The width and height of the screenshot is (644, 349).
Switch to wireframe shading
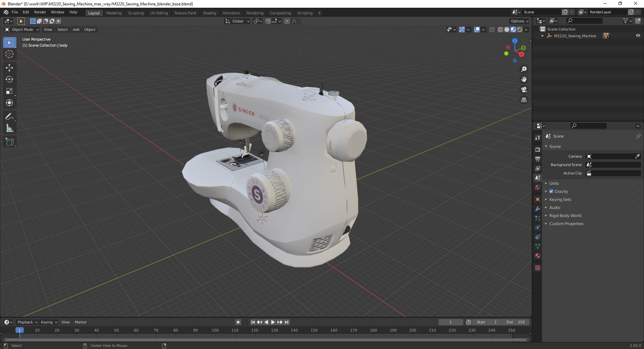[500, 30]
